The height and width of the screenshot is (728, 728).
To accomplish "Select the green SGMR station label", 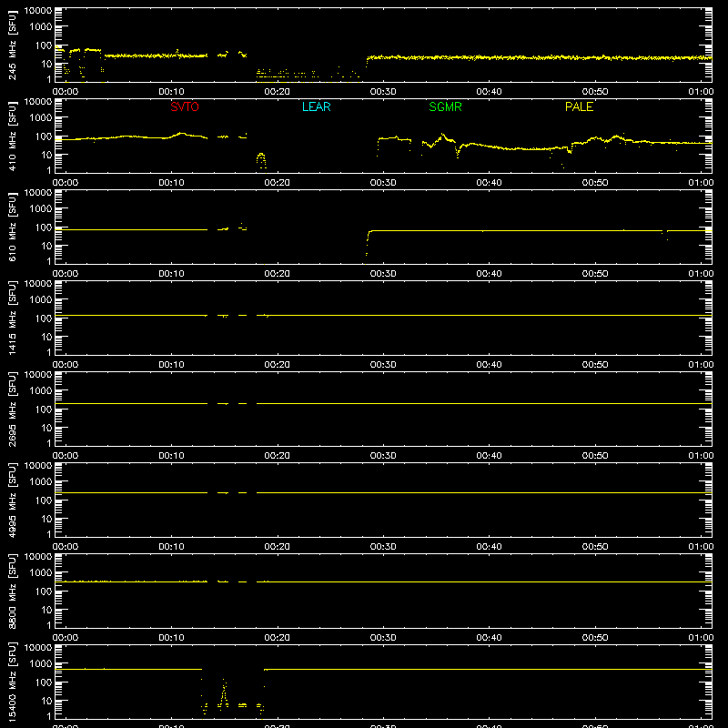I will click(x=445, y=106).
